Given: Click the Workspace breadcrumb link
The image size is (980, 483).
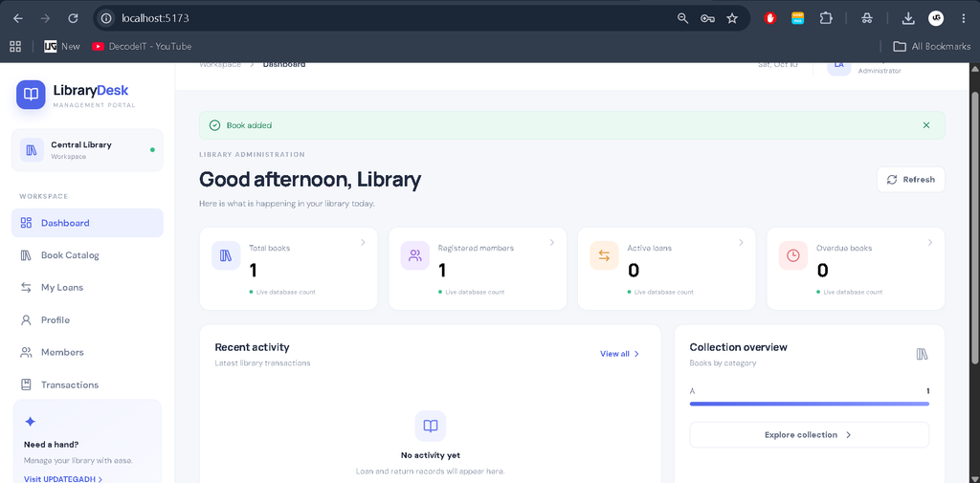Looking at the screenshot, I should pos(220,64).
